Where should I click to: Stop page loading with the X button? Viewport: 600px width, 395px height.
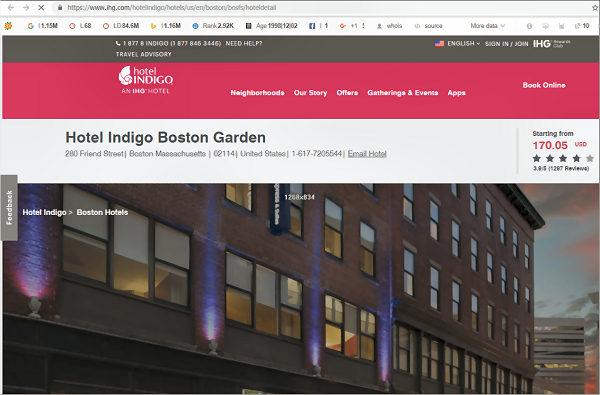coord(41,7)
